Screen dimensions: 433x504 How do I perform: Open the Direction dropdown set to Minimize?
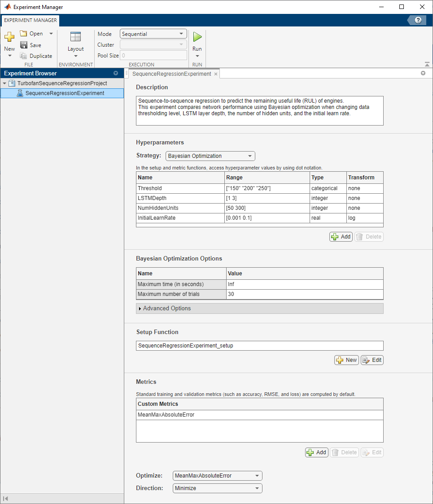pyautogui.click(x=217, y=488)
